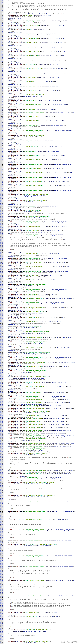Click the OP_AUDIO_MASTER_VOLUME constant declaration line

click(40, 173)
